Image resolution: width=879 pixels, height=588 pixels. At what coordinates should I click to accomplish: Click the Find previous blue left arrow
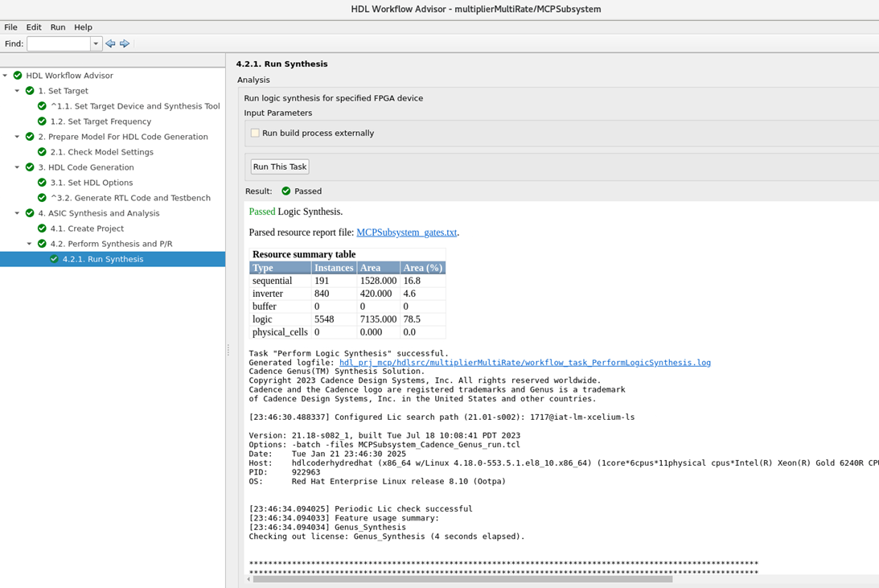[x=110, y=43]
